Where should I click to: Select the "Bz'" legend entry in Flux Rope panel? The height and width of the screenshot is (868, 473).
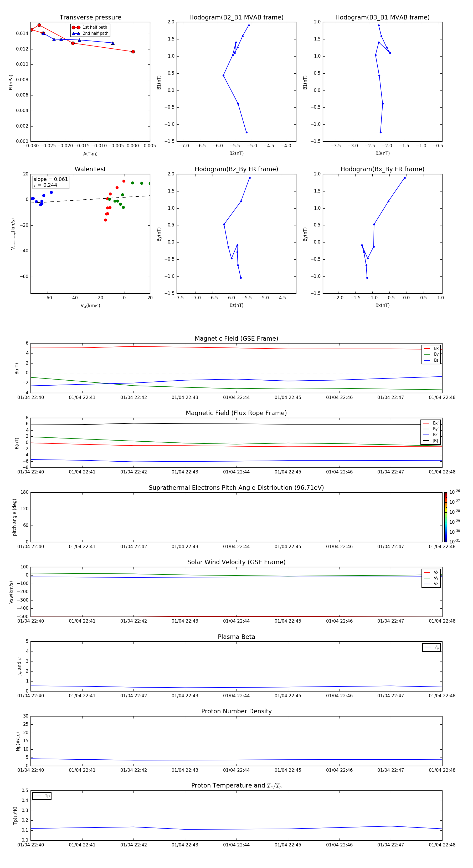[x=431, y=435]
